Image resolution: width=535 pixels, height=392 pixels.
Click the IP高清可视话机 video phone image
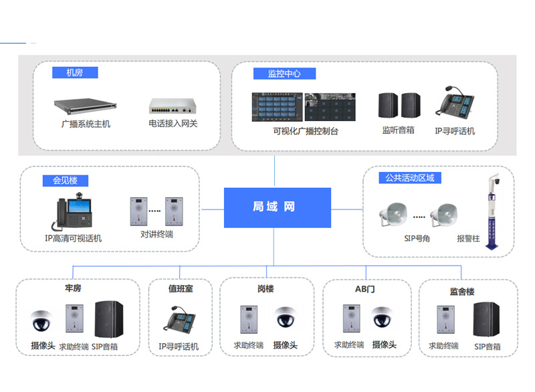coord(72,211)
